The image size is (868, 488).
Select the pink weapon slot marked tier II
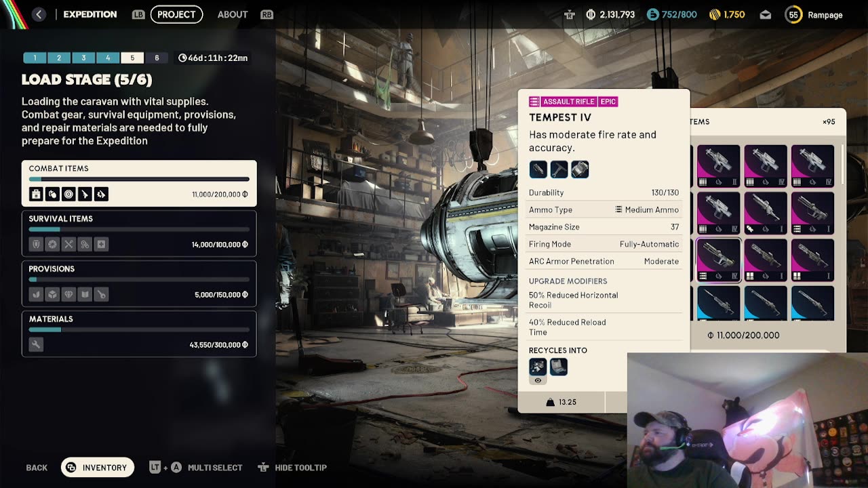click(718, 166)
